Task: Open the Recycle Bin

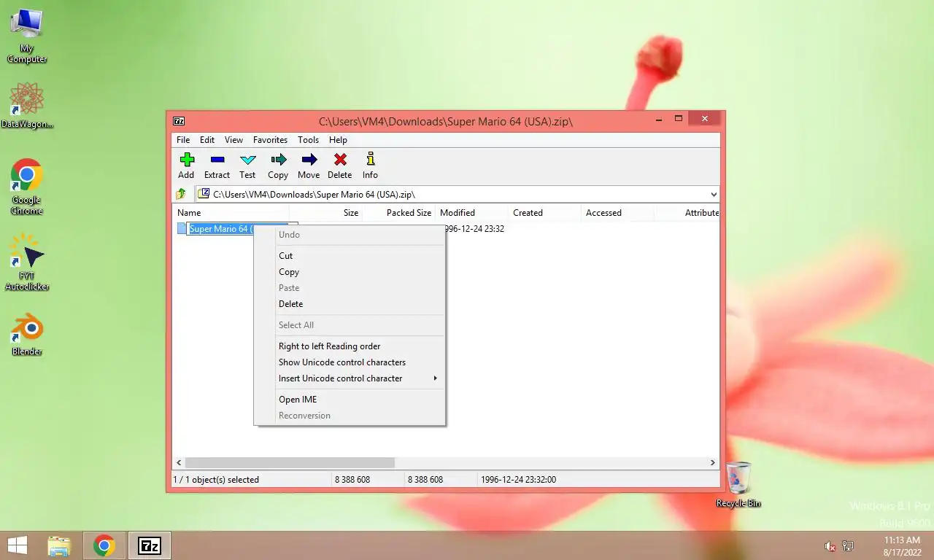Action: 738,484
